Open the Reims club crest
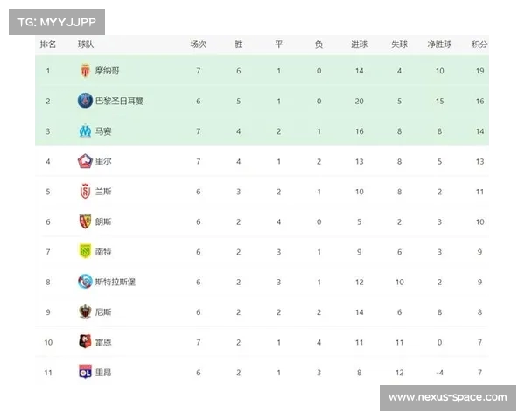 click(86, 191)
